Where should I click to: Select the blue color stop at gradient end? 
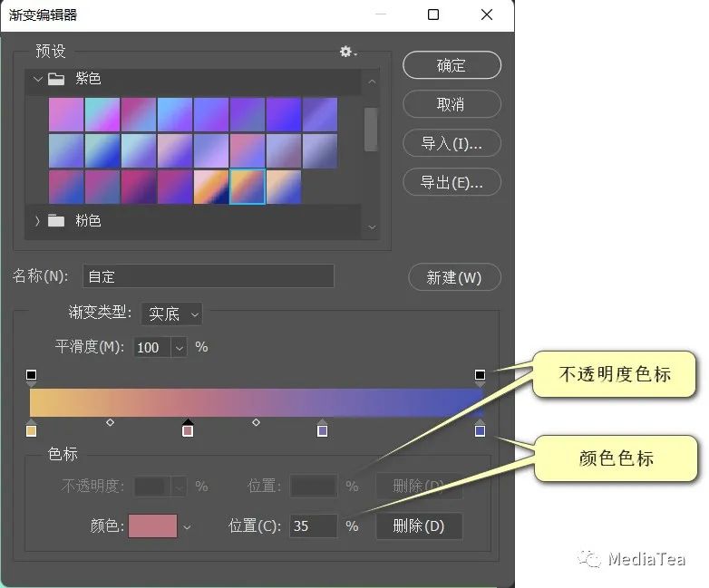pos(480,429)
